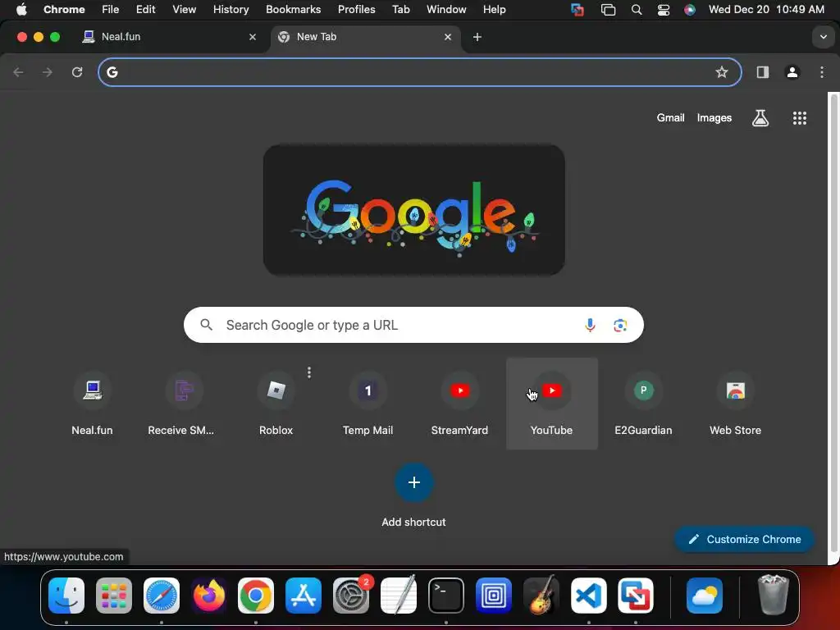
Task: Open the View menu
Action: point(185,10)
